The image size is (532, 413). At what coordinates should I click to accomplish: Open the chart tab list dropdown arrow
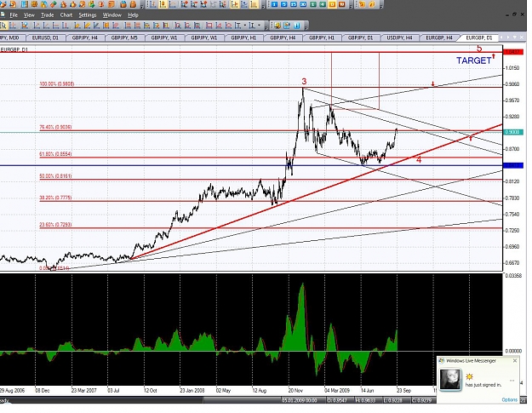click(x=514, y=37)
